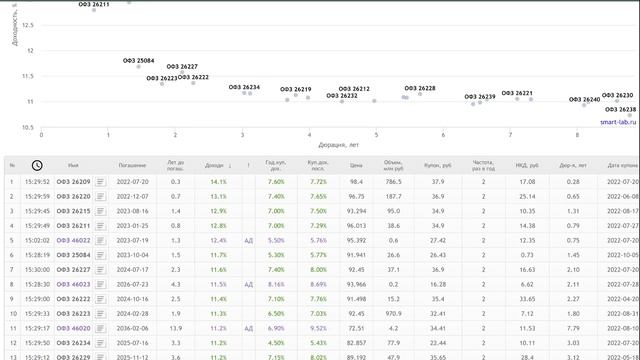Click price value 93.294
This screenshot has height=360, width=640.
pos(356,211)
